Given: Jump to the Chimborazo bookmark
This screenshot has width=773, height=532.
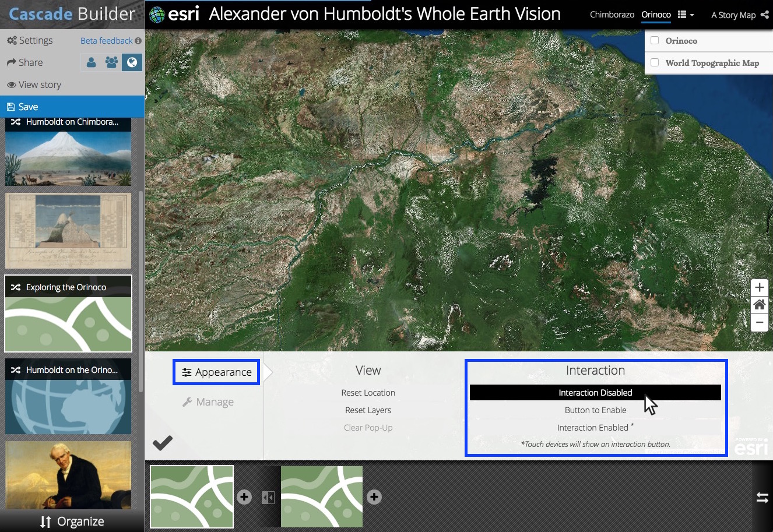Looking at the screenshot, I should 612,15.
